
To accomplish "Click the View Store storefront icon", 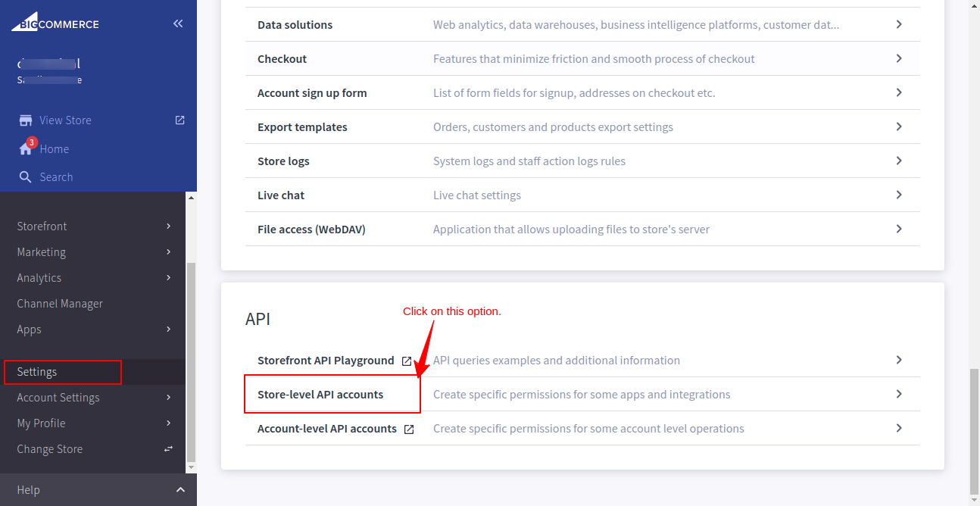I will [x=26, y=120].
